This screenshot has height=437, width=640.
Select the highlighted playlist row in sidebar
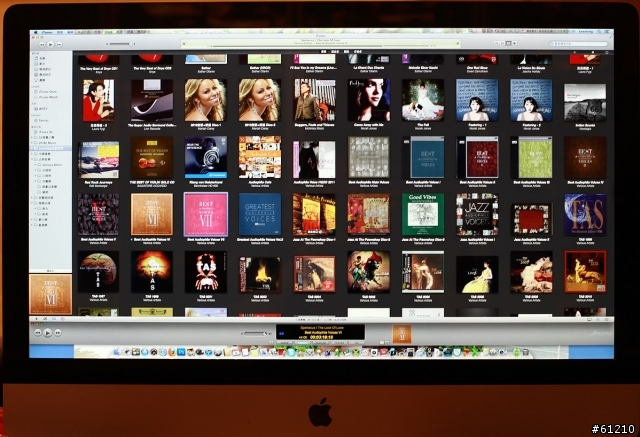50,149
